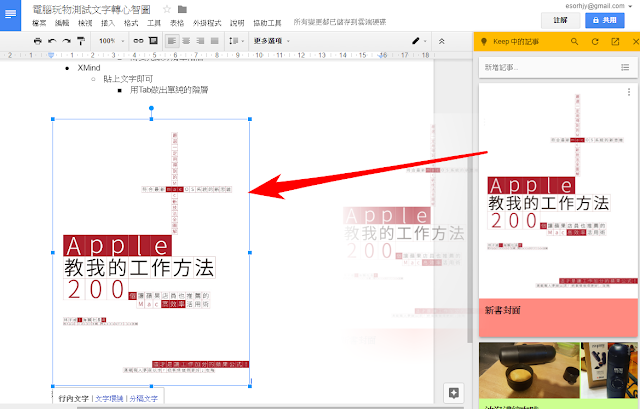
Task: Click the 註解 comments button
Action: coord(560,20)
